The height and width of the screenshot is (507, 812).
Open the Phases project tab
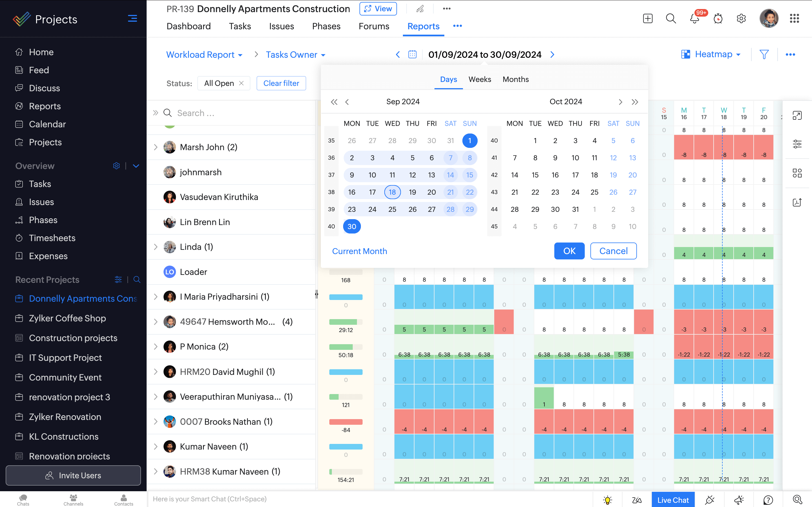(x=326, y=26)
